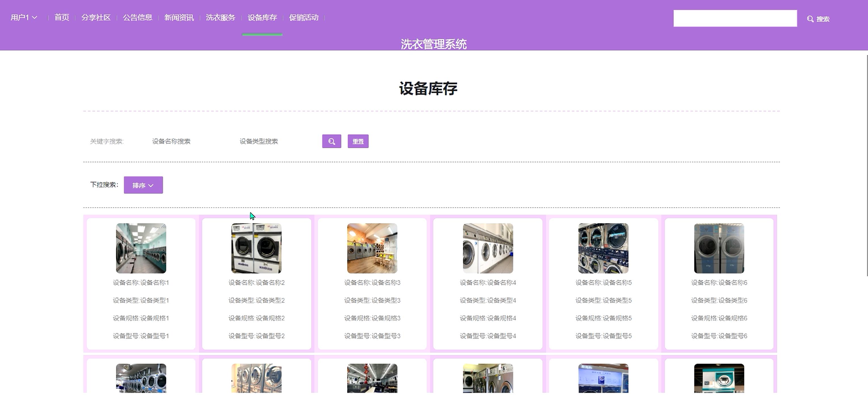Screen dimensions: 868x397
Task: Open the 用户1 user dropdown
Action: click(24, 18)
